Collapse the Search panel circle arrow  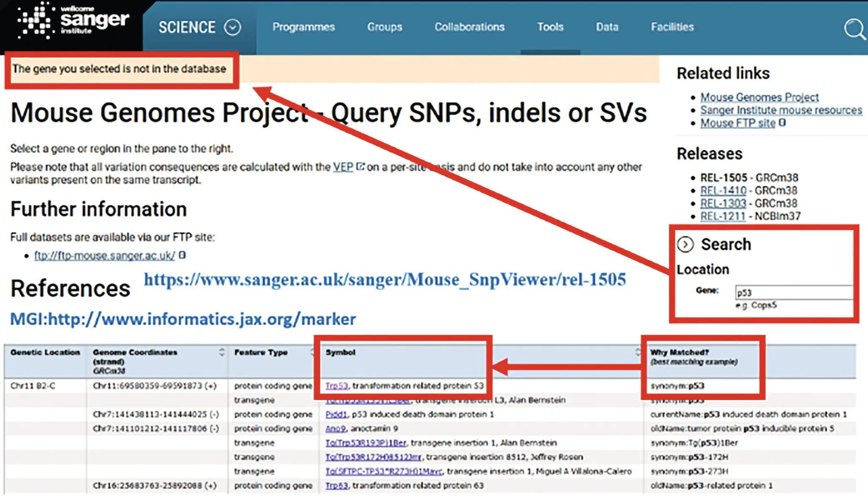click(x=685, y=245)
